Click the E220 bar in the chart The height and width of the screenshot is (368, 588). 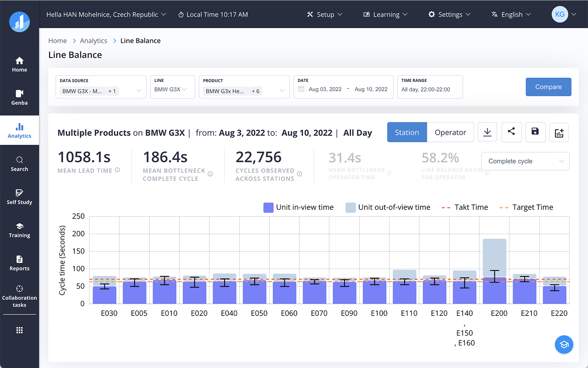(554, 290)
